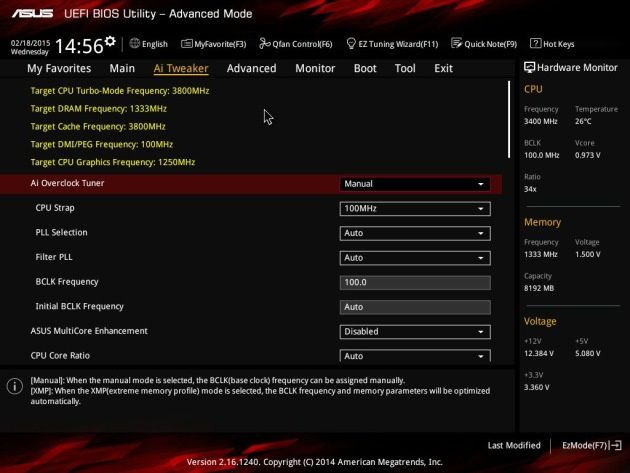Click the 02/18/2015 date text
Image resolution: width=630 pixels, height=473 pixels.
(30, 43)
